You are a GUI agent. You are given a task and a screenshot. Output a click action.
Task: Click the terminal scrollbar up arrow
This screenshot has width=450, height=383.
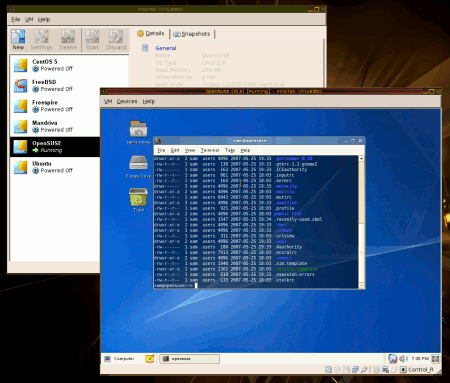tap(361, 158)
